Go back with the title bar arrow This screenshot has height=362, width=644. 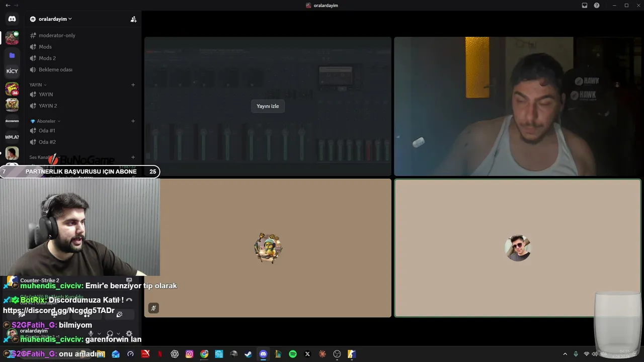pos(8,6)
